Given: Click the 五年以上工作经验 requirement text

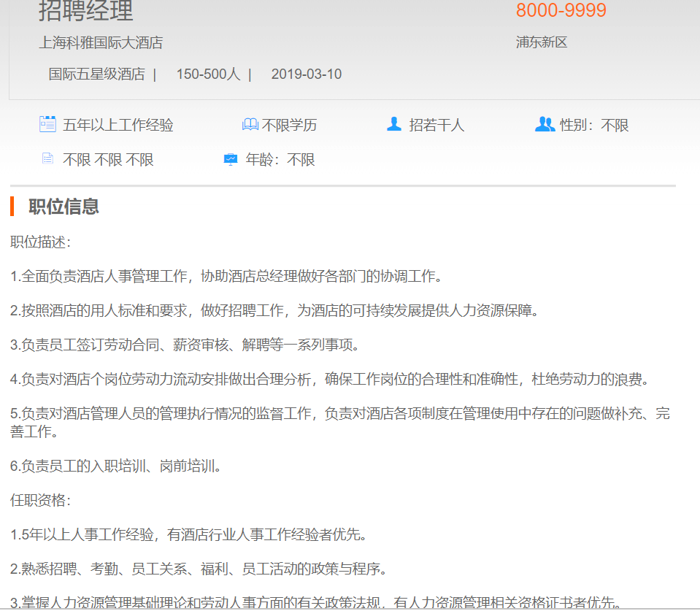Looking at the screenshot, I should (x=118, y=126).
